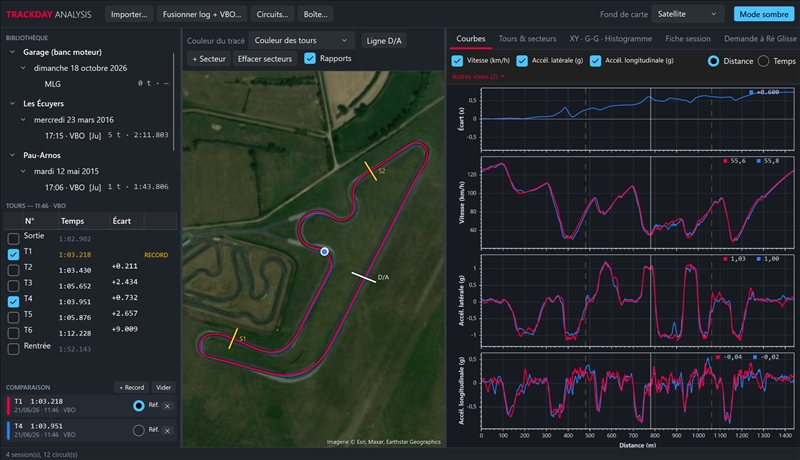The height and width of the screenshot is (460, 800).
Task: Collapse the Les Écuyers circuit node
Action: [x=12, y=104]
